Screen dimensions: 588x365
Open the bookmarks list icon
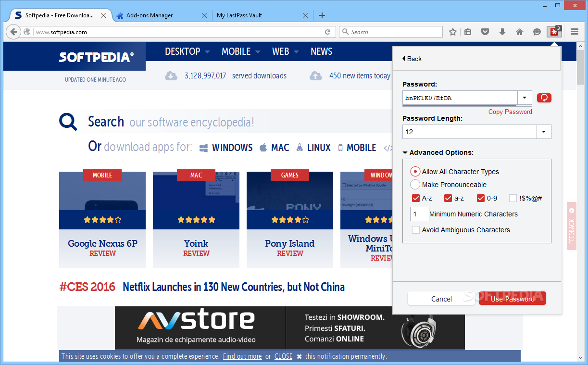pyautogui.click(x=468, y=32)
